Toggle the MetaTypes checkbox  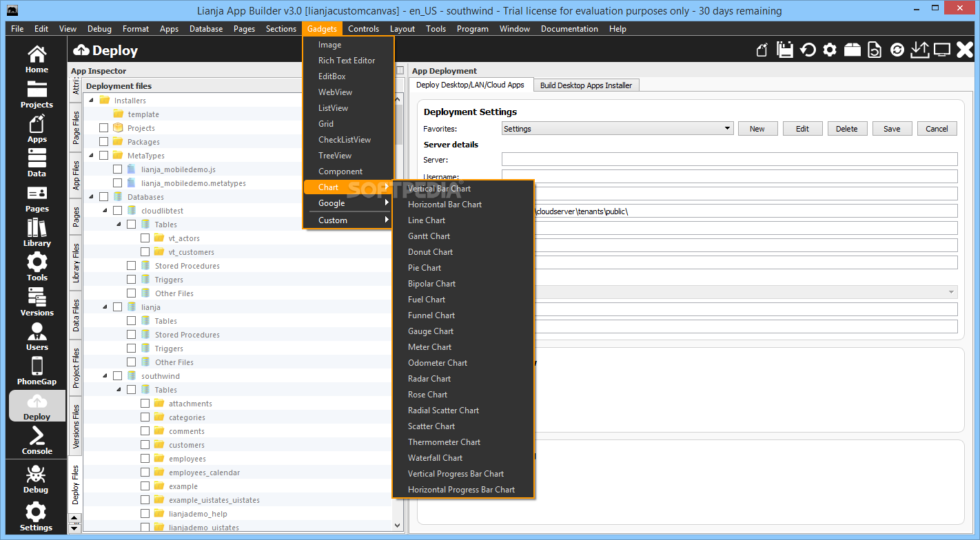[103, 156]
